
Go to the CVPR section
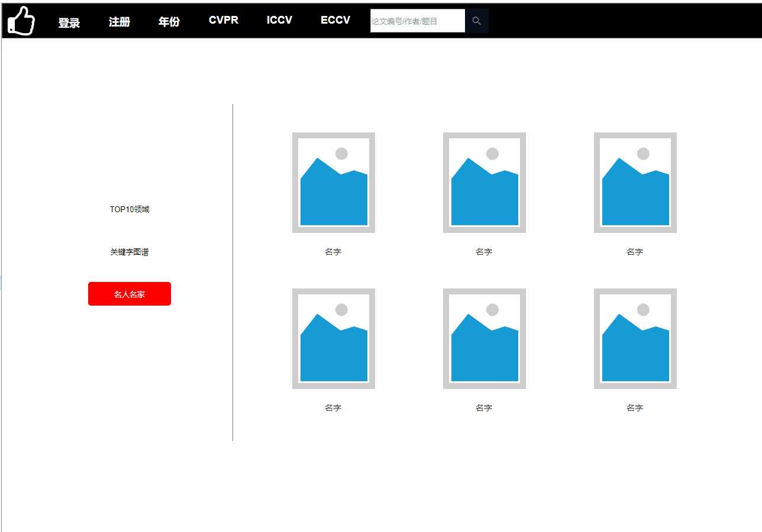point(224,20)
